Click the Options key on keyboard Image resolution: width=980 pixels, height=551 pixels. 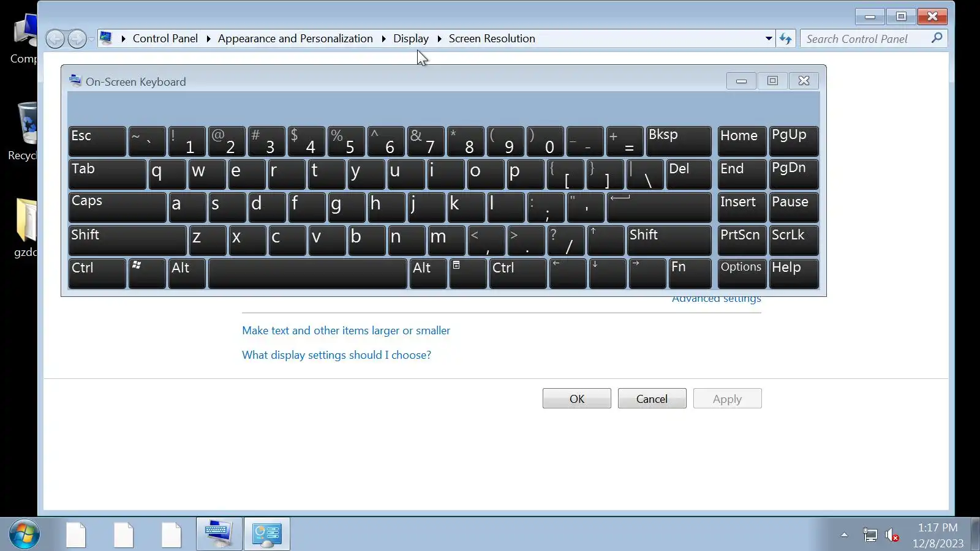pos(742,273)
